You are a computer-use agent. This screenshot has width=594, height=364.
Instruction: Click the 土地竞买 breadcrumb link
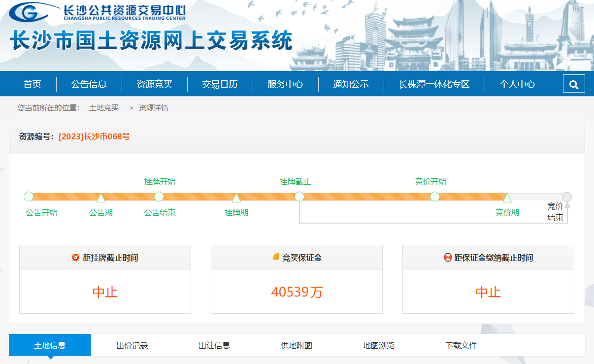coord(104,107)
